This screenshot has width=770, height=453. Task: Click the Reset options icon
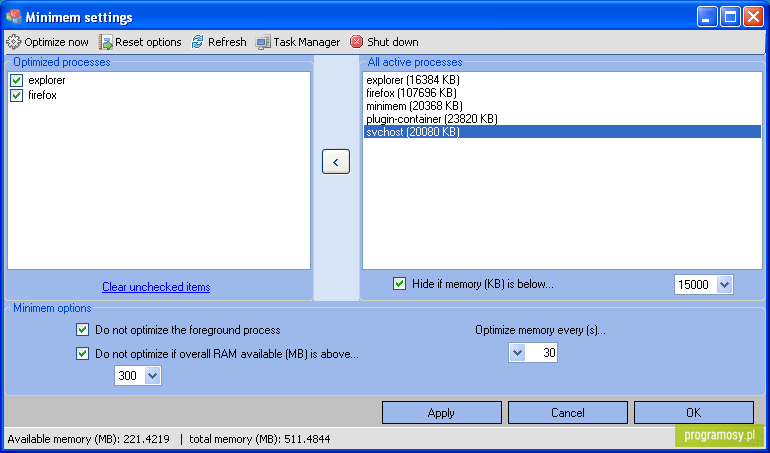click(x=106, y=42)
